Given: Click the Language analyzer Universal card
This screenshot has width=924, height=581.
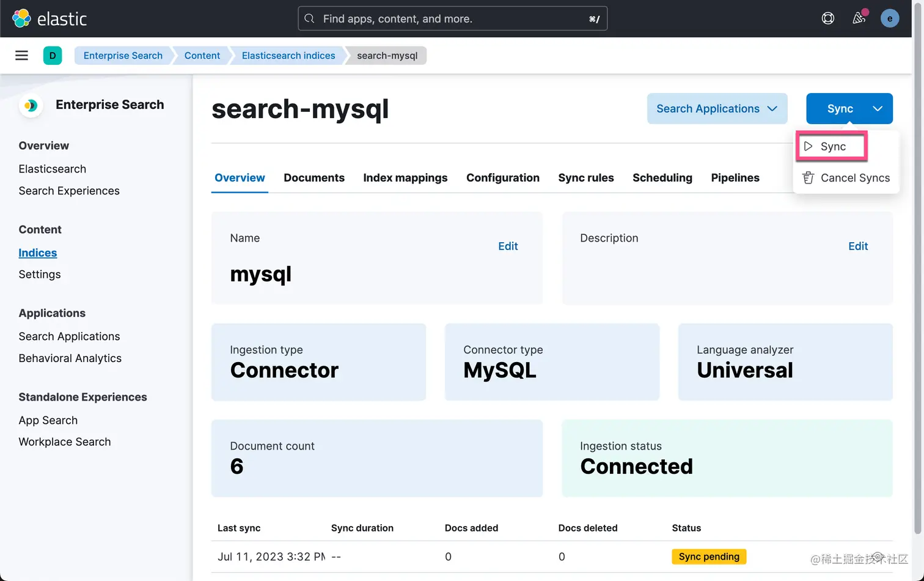Looking at the screenshot, I should click(785, 362).
